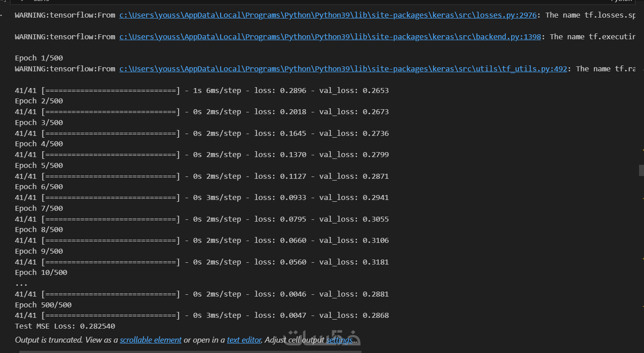View output as a scrollable element
This screenshot has width=644, height=353.
pos(150,340)
